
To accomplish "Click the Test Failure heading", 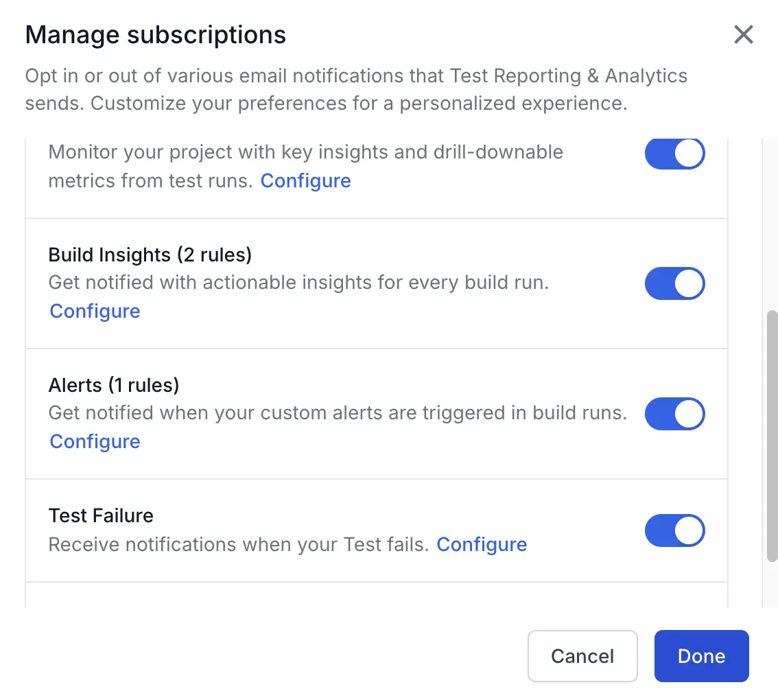I will click(101, 515).
